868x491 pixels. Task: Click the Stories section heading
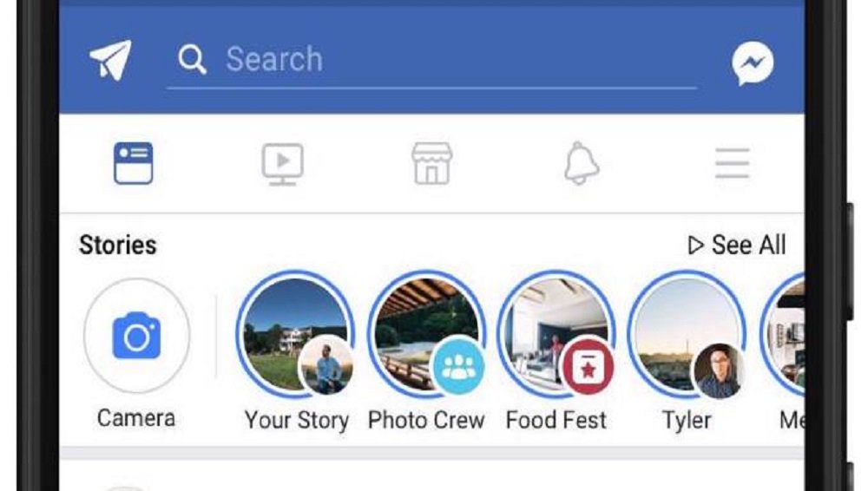point(118,245)
